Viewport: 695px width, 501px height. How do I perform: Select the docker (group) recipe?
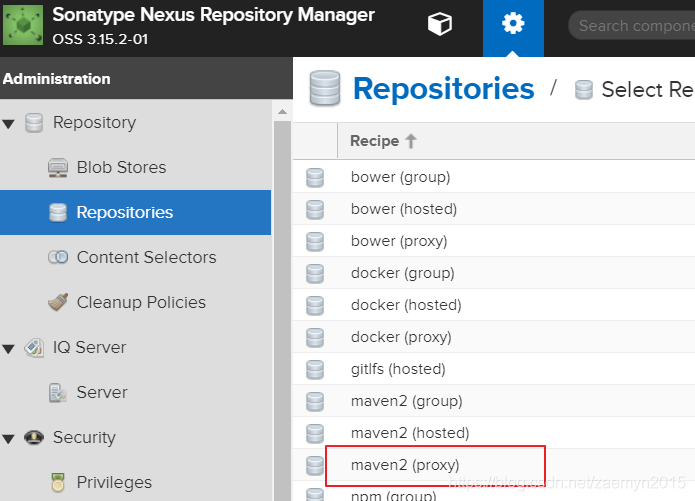pyautogui.click(x=402, y=273)
